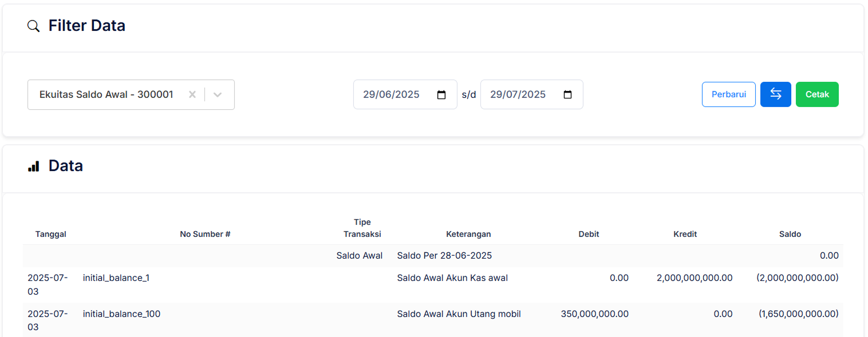This screenshot has width=868, height=337.
Task: Click the Saldo column header
Action: point(790,234)
